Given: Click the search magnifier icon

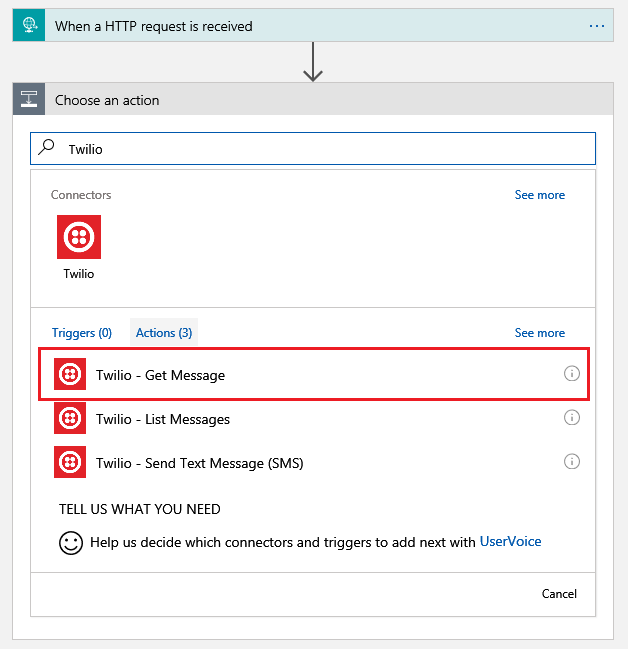Looking at the screenshot, I should [x=46, y=147].
